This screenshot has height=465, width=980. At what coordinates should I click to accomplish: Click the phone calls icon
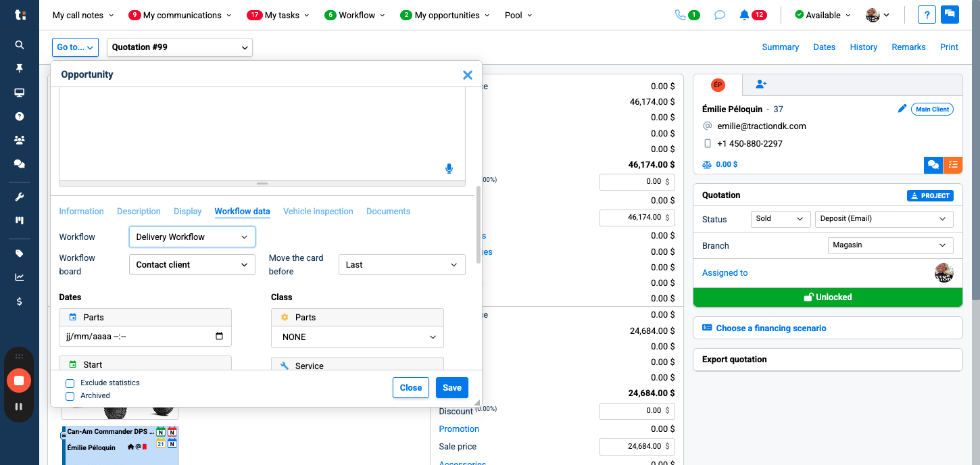click(680, 15)
